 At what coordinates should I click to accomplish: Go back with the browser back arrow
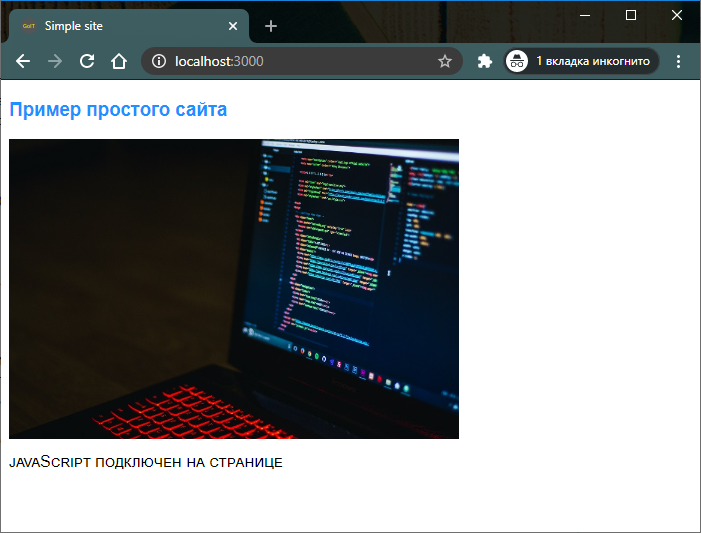tap(23, 61)
